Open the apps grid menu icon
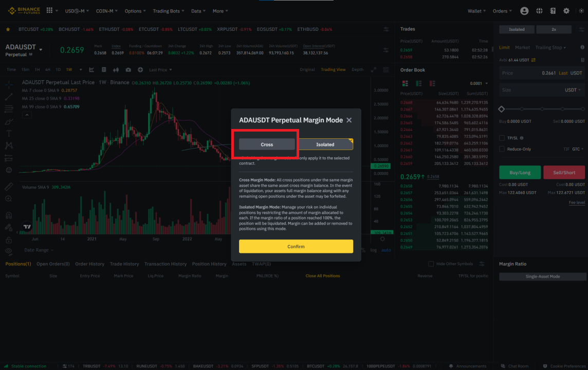Screen dimensions: 588x370 [49, 10]
